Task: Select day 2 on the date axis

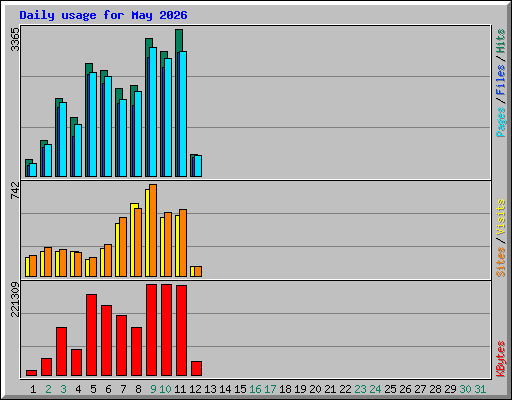Action: pyautogui.click(x=48, y=389)
